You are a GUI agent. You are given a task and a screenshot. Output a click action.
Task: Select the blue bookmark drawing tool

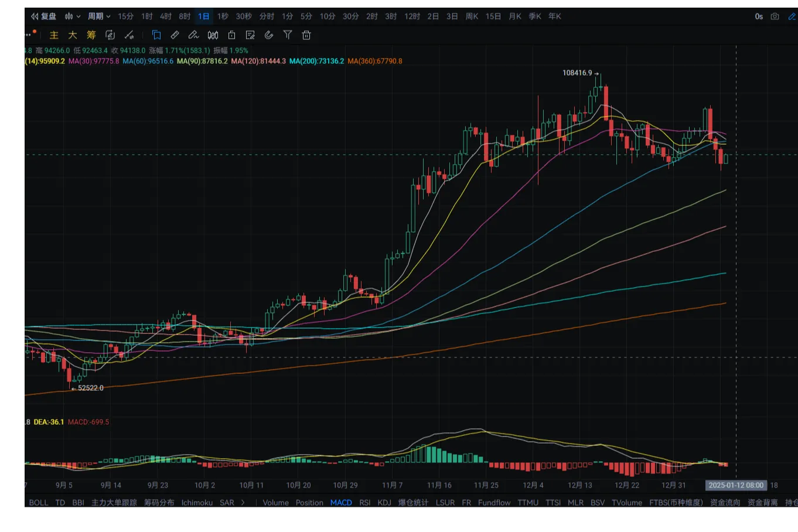pyautogui.click(x=156, y=35)
